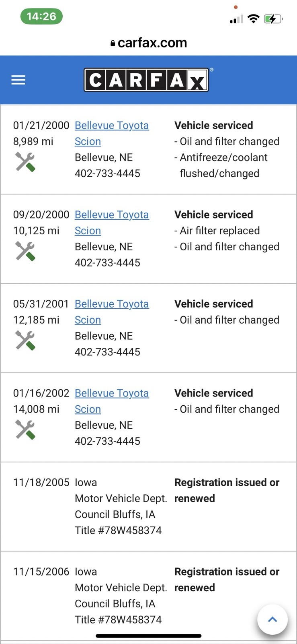Click wrench icon for 05/31/2001 service

tap(25, 341)
